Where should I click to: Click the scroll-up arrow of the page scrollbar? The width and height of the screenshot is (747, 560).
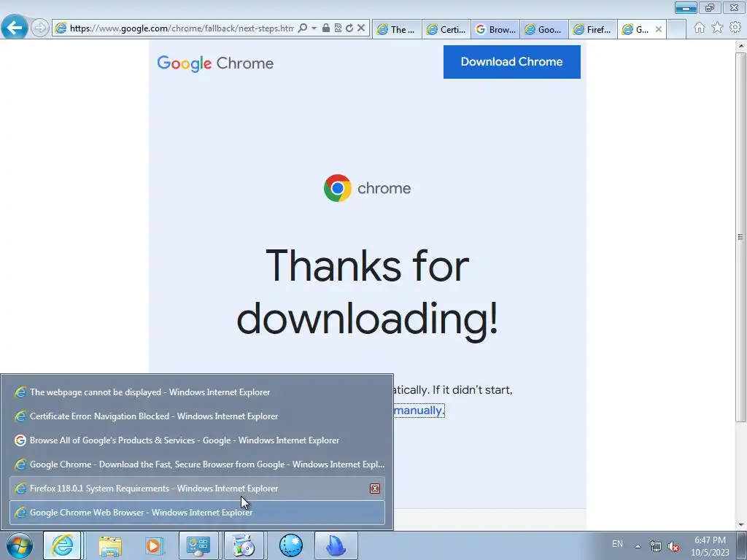[x=741, y=46]
